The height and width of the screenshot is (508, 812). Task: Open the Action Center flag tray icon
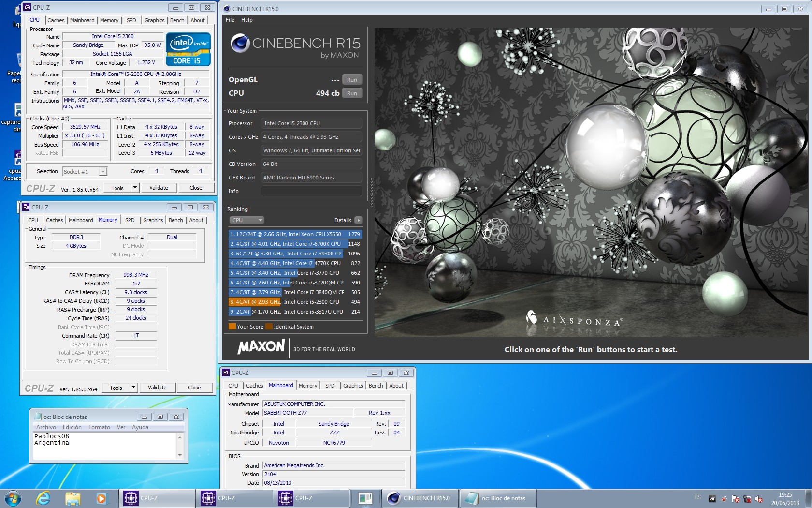pyautogui.click(x=736, y=499)
